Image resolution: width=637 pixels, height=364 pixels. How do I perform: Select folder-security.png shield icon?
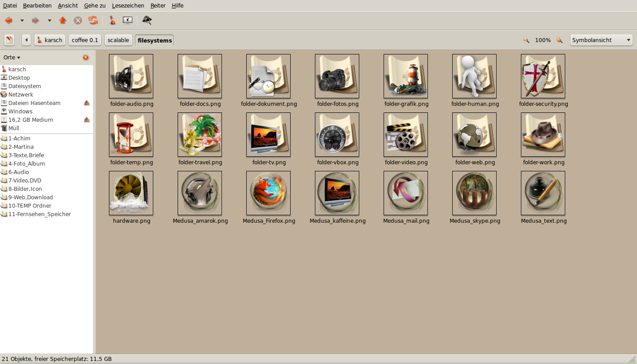coord(543,76)
